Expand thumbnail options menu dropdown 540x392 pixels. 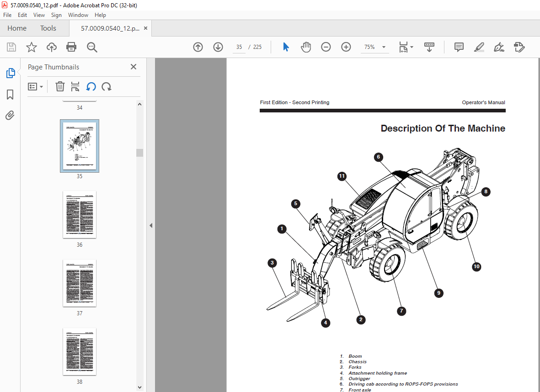click(36, 87)
